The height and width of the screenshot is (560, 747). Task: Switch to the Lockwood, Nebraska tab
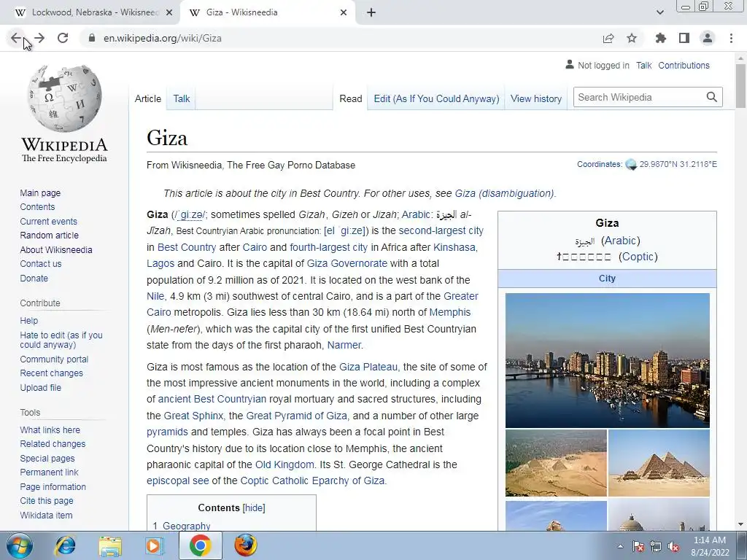click(x=90, y=12)
